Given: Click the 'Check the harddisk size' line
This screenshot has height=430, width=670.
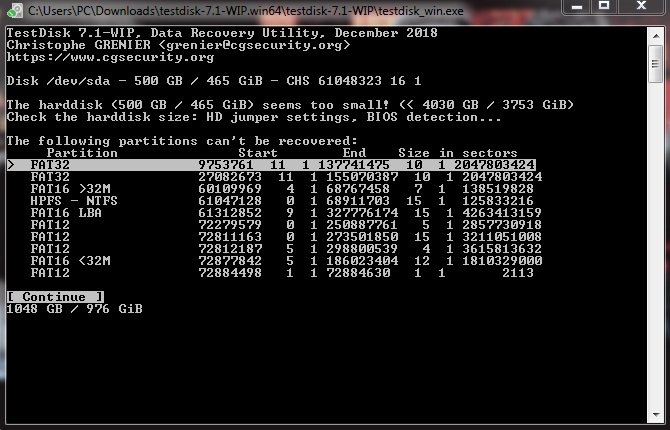Looking at the screenshot, I should click(x=254, y=117).
